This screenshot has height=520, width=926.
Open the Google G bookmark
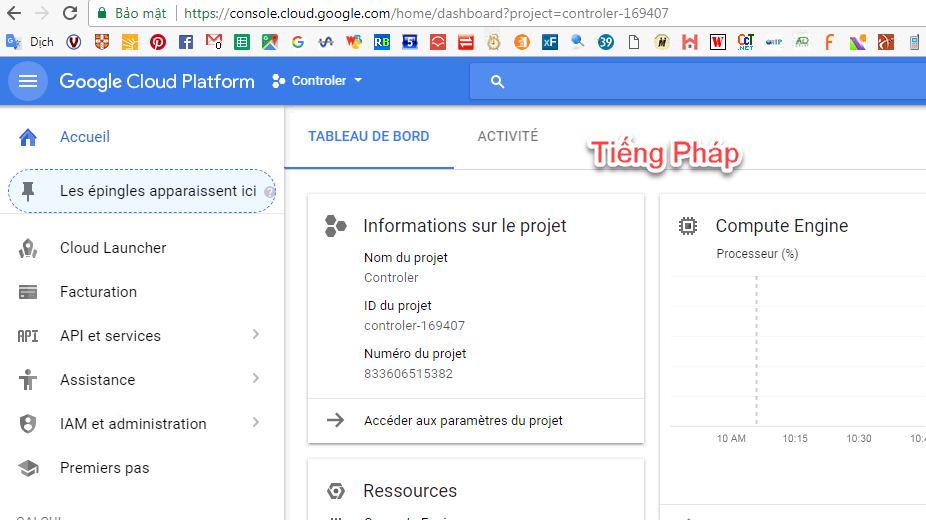click(298, 42)
